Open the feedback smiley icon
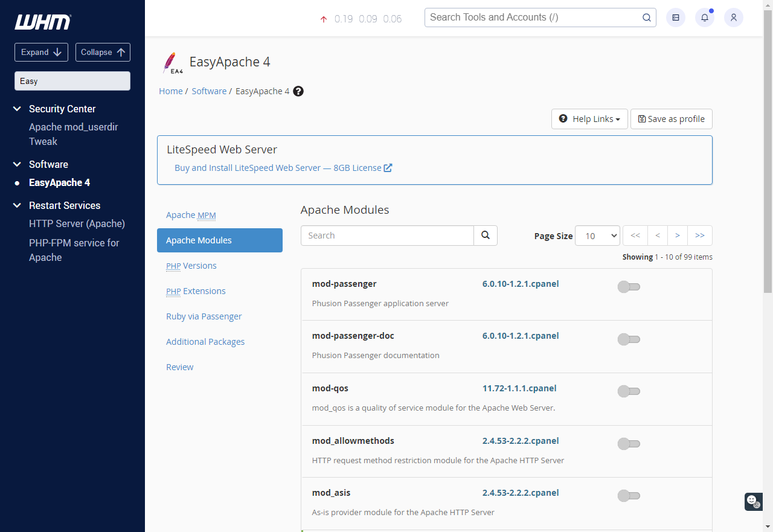Viewport: 773px width, 532px height. point(753,501)
